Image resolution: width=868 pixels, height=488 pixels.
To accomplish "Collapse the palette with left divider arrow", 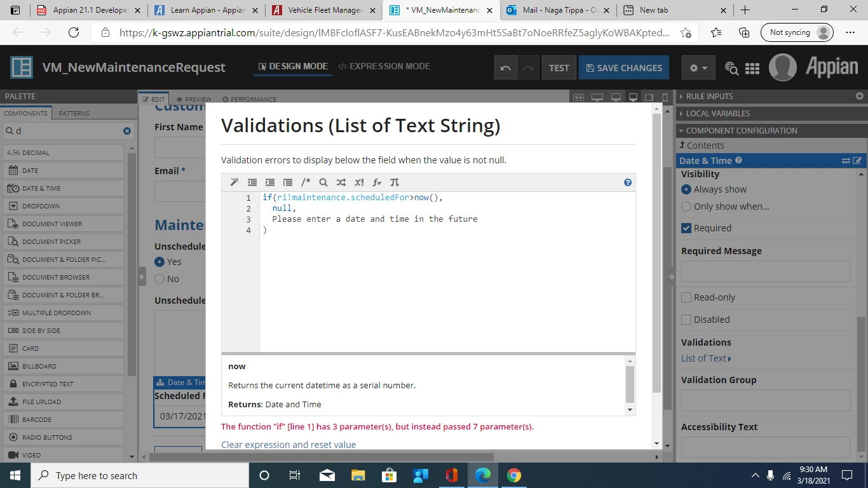I will 142,277.
